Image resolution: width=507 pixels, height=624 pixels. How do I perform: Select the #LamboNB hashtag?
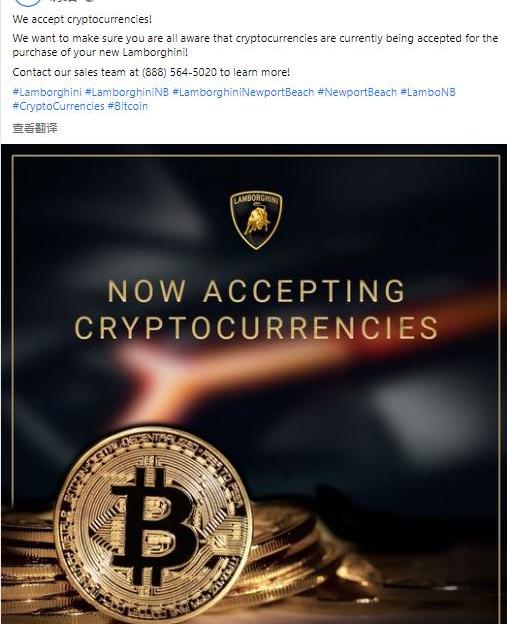click(x=428, y=92)
